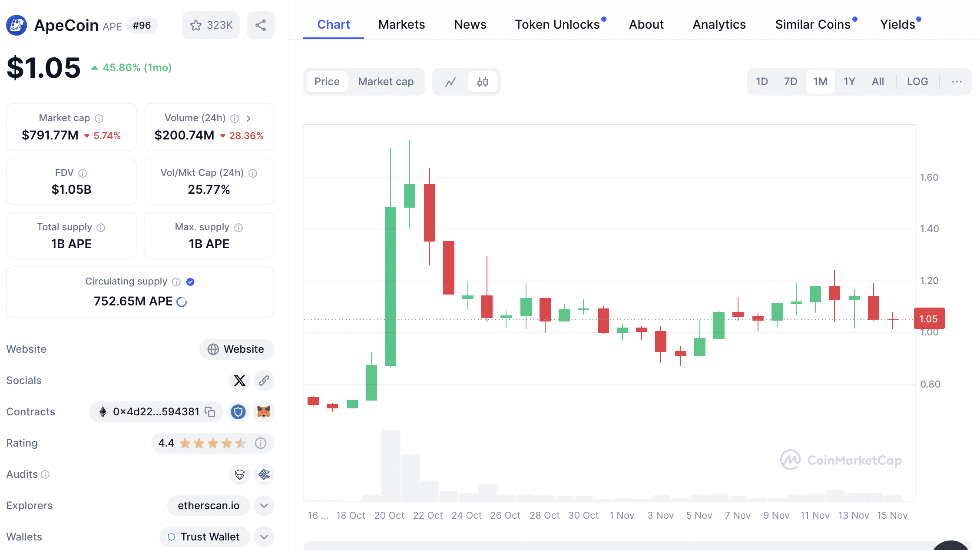Open the Similar Coins tab
The width and height of the screenshot is (980, 550).
tap(813, 24)
